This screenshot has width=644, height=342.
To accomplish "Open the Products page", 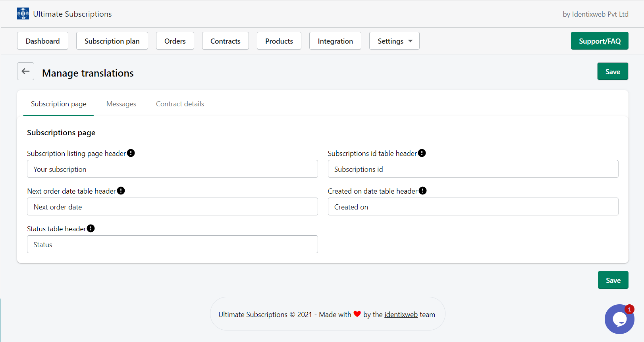I will pyautogui.click(x=279, y=41).
